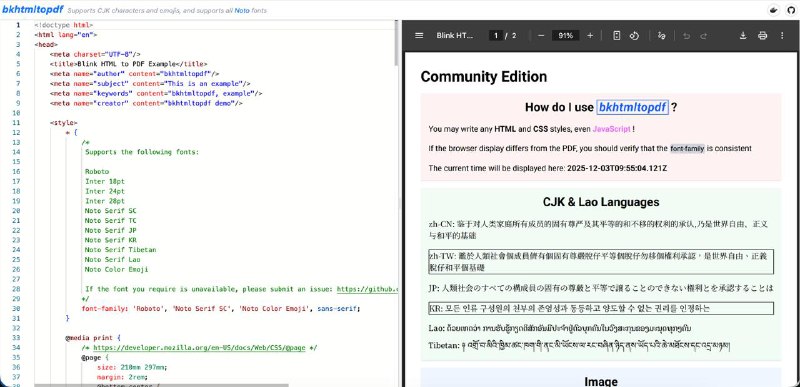
Task: Click line number 1 in editor gutter
Action: tap(18, 25)
